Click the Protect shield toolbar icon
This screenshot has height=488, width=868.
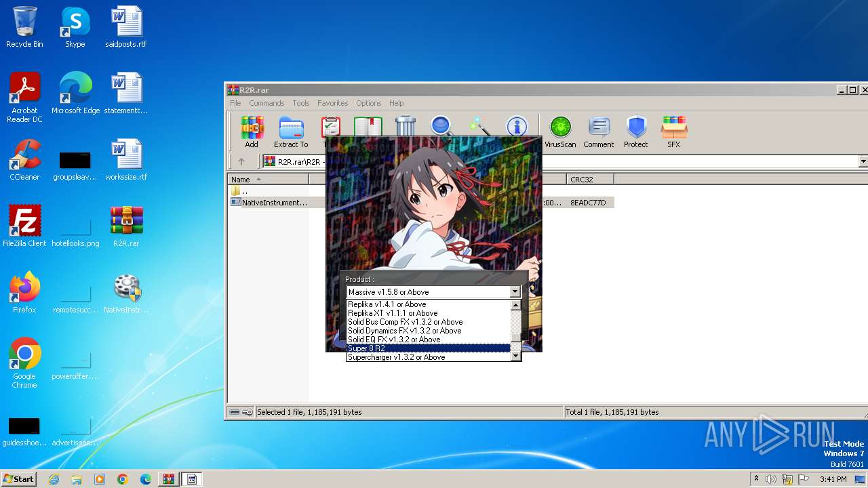636,131
